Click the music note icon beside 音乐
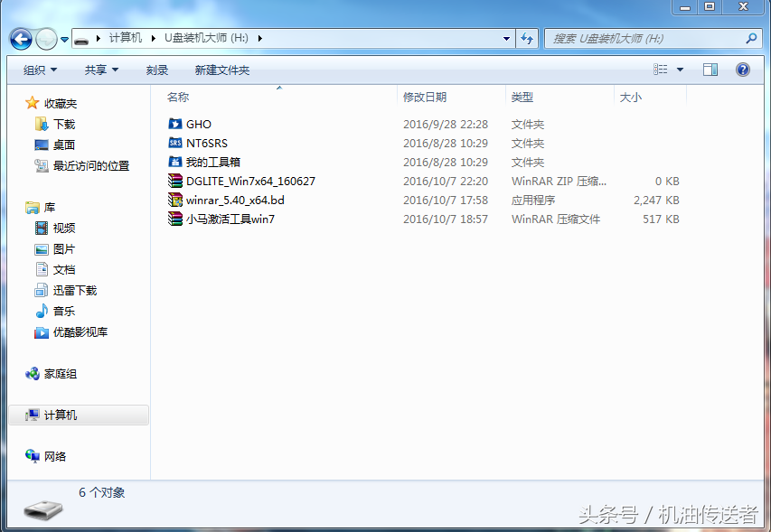 (x=42, y=311)
